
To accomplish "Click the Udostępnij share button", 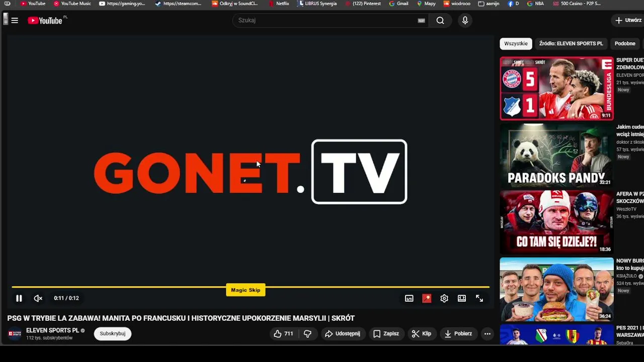I will 343,333.
